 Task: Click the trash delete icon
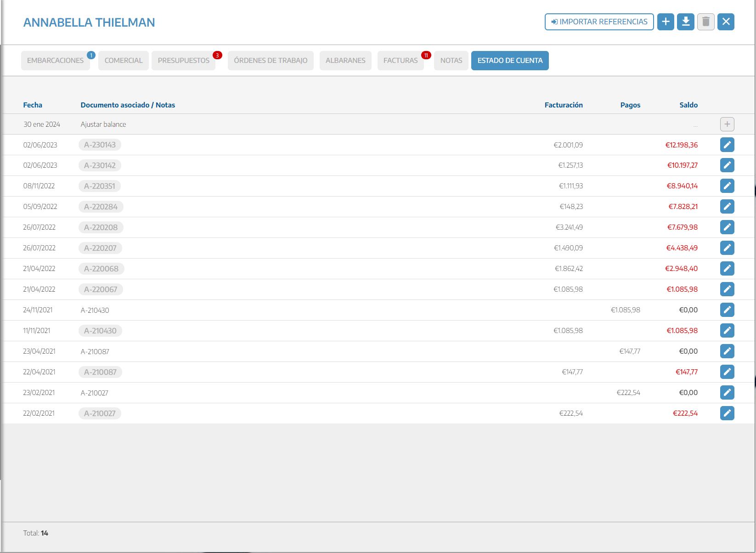tap(706, 22)
